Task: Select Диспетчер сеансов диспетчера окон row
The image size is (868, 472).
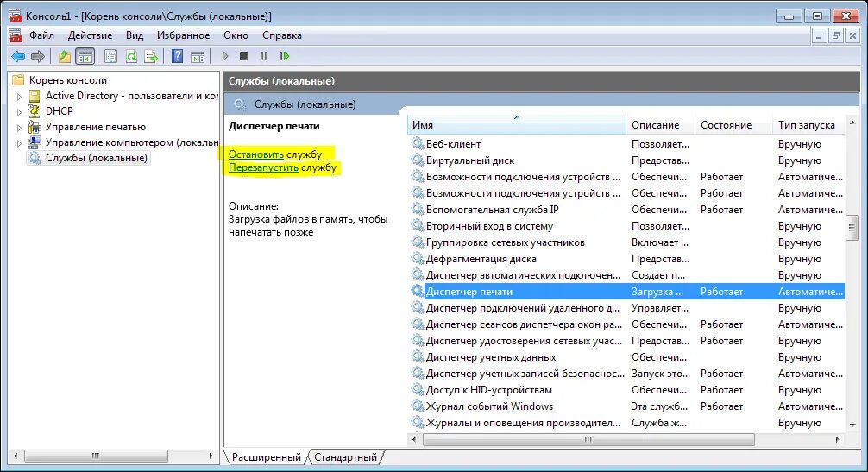Action: point(626,324)
